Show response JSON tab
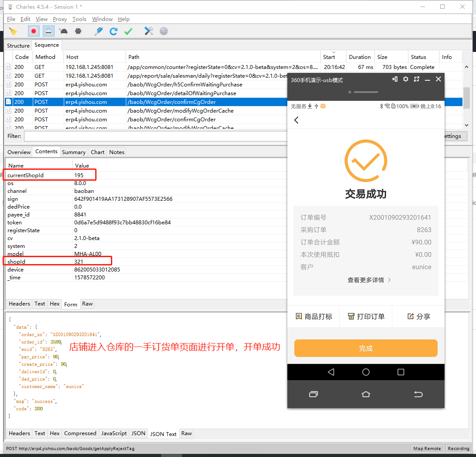Screen dimensions: 476x457 (138, 433)
